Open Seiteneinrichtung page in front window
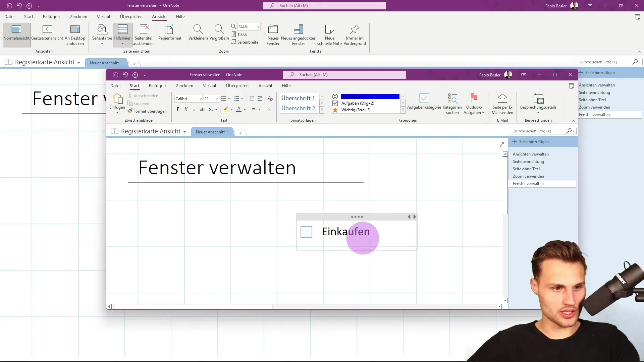Viewport: 644px width, 362px height. (x=528, y=162)
